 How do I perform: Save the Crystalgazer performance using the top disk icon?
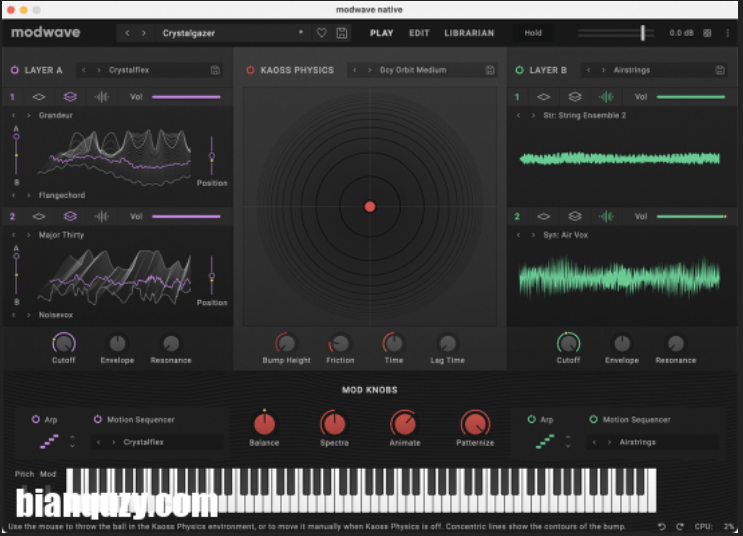342,33
